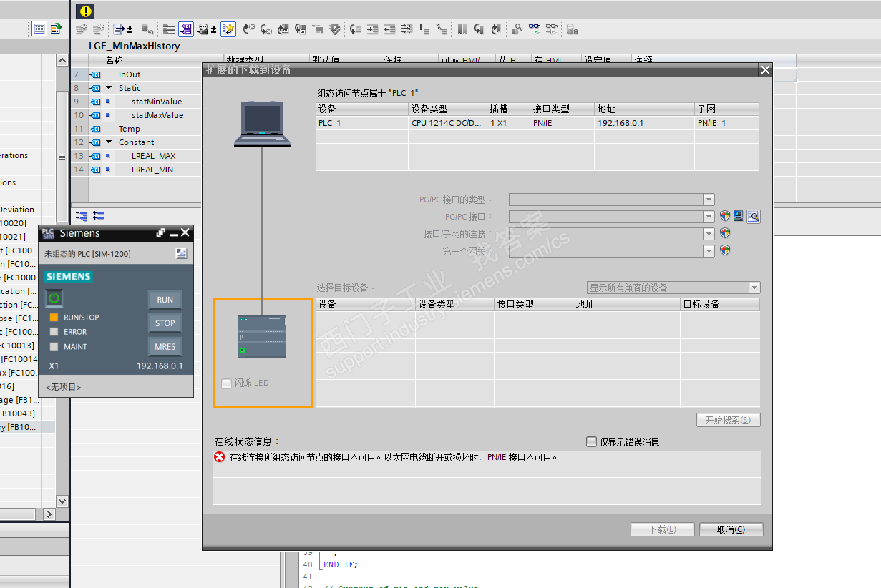Open the 显示所有兼容的设备 dropdown

click(x=754, y=288)
